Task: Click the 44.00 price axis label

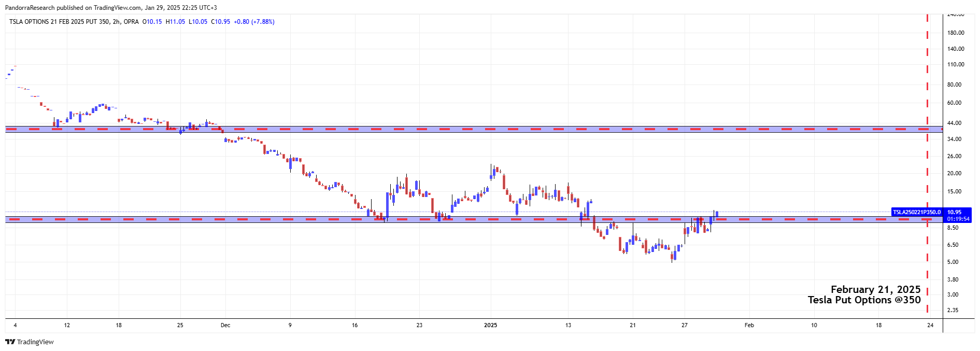Action: [954, 123]
